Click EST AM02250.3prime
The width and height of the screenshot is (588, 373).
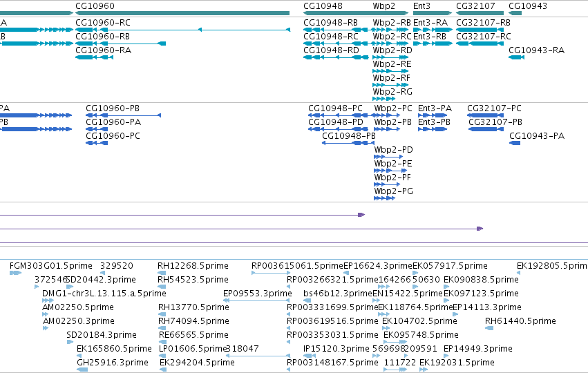click(x=46, y=328)
